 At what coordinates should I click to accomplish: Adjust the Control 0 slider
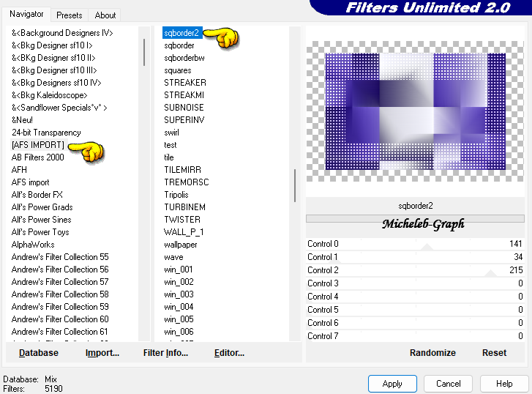pyautogui.click(x=427, y=248)
